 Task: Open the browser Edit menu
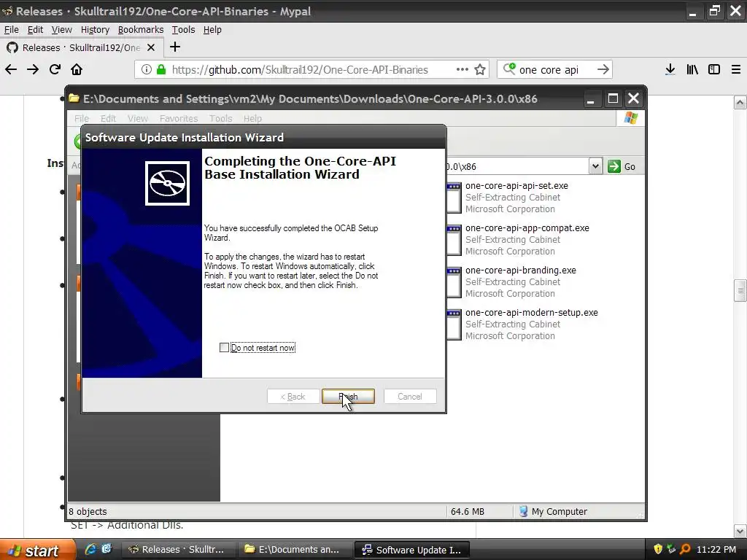pos(35,29)
